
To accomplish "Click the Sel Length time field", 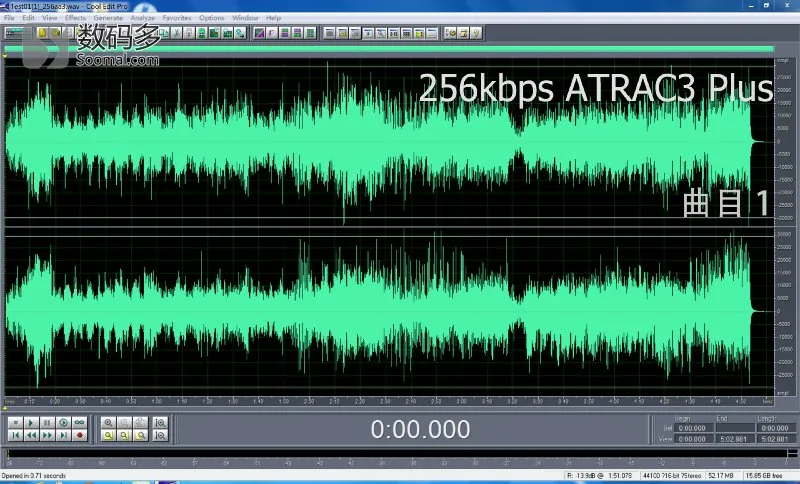I will pos(776,428).
